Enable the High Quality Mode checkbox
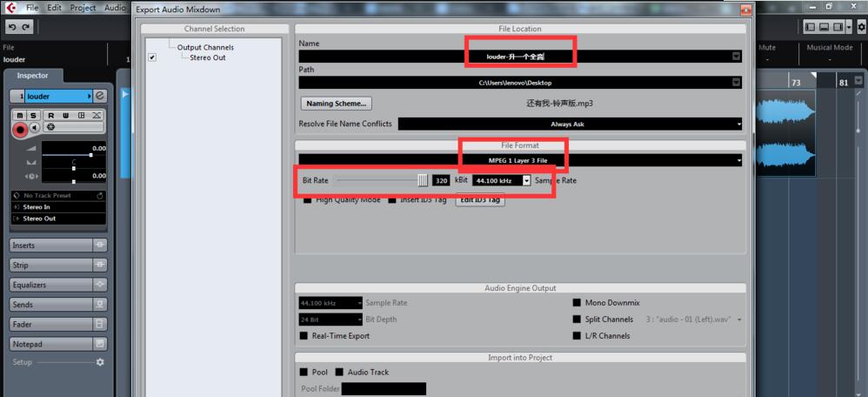This screenshot has width=868, height=397. 307,199
